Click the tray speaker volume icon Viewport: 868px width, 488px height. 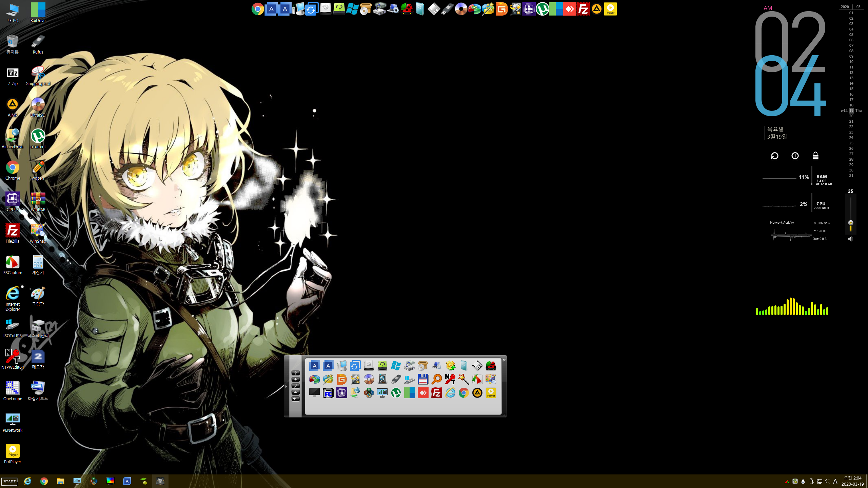pyautogui.click(x=827, y=482)
